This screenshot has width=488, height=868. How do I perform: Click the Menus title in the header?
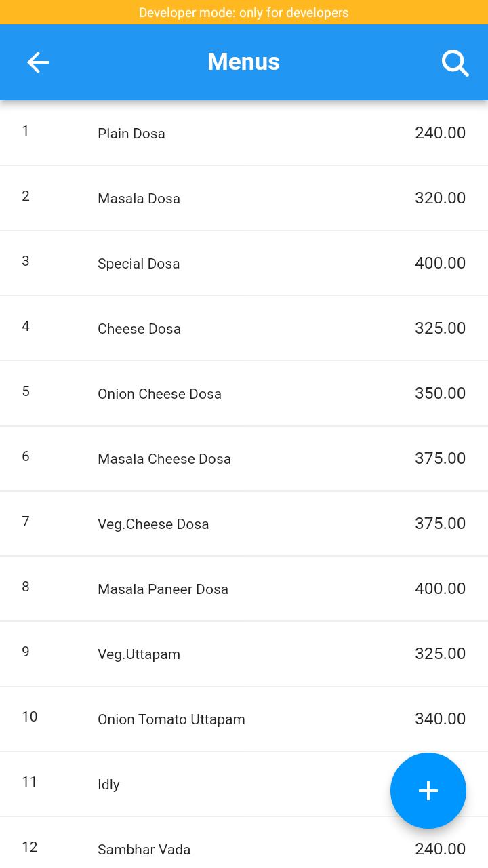click(x=244, y=62)
